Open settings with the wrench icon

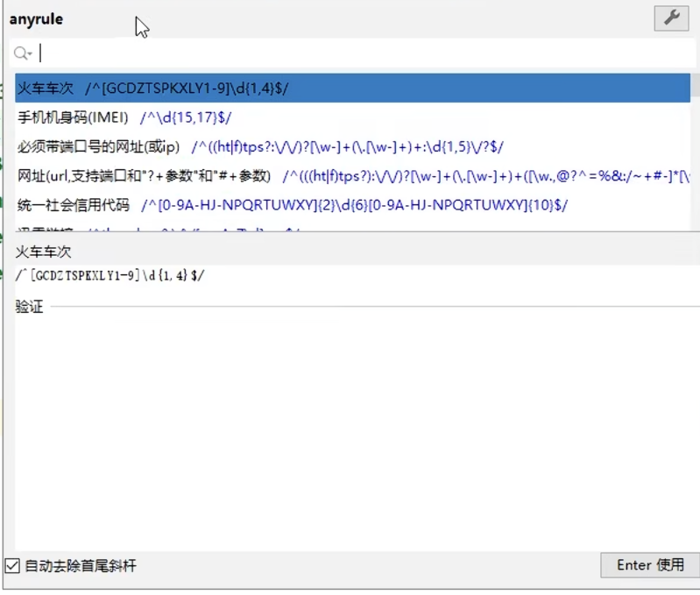pyautogui.click(x=671, y=18)
